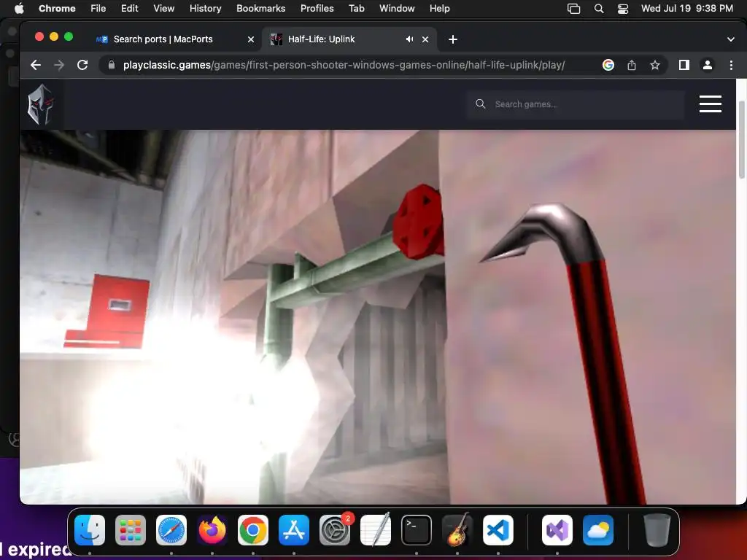Mute audio on Half-Life: Uplink tab
Screen dimensions: 747x560
[409, 39]
